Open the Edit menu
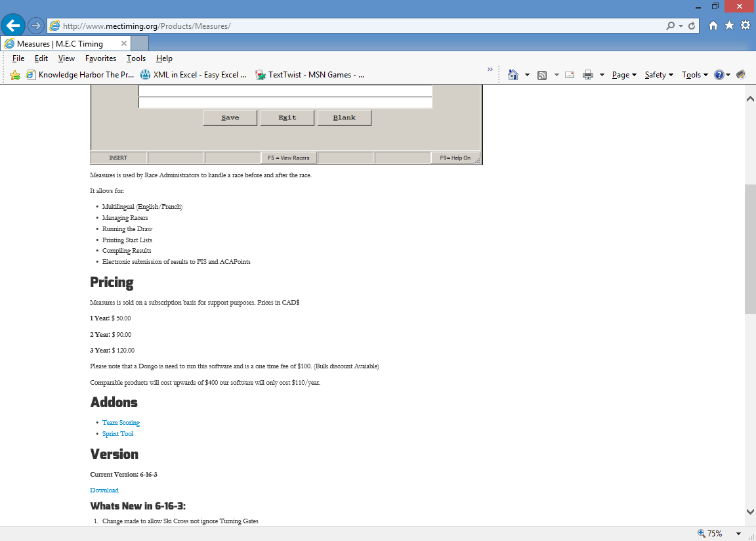756x541 pixels. click(41, 58)
